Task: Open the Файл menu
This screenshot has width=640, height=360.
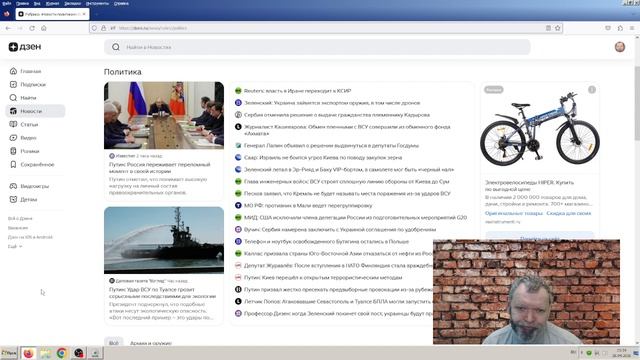Action: click(x=7, y=3)
